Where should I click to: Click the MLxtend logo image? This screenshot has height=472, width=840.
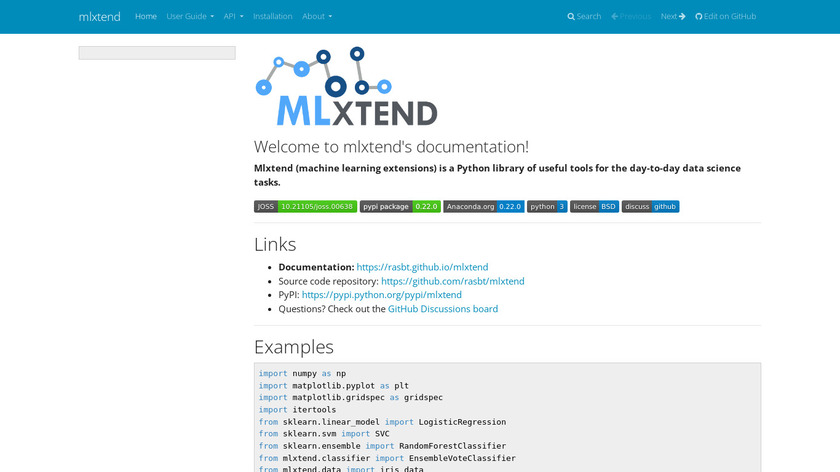[346, 86]
